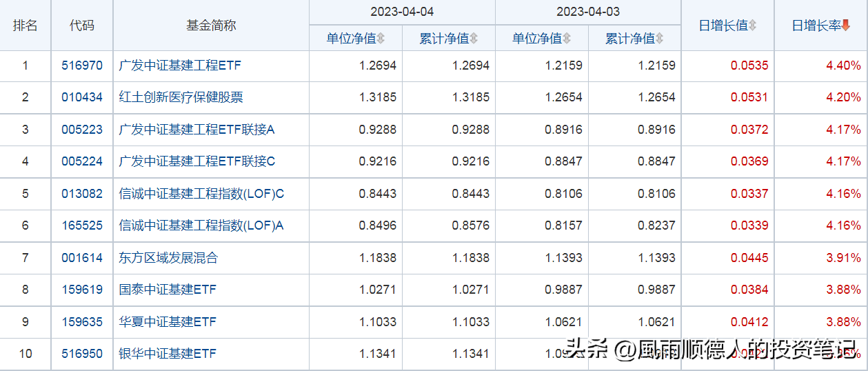Viewport: 868px width, 371px height.
Task: Select daily growth value 0.0531
Action: (749, 97)
